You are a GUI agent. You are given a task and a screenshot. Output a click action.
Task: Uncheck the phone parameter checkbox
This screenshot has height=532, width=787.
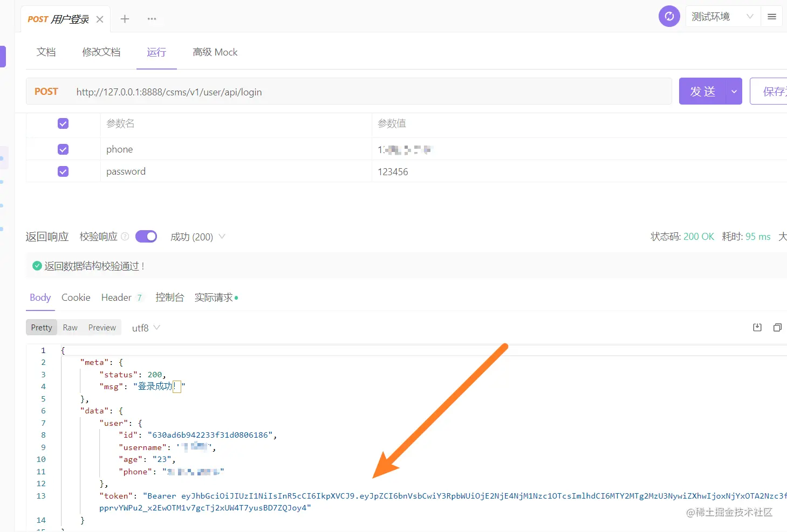point(63,149)
